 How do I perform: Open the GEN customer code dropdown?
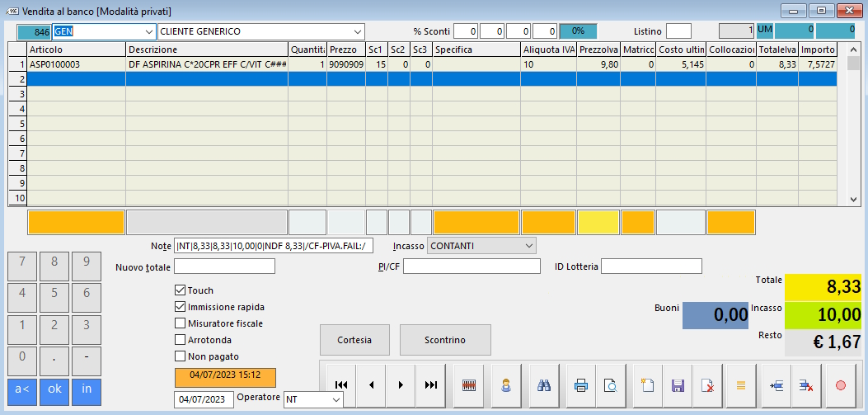(x=149, y=31)
